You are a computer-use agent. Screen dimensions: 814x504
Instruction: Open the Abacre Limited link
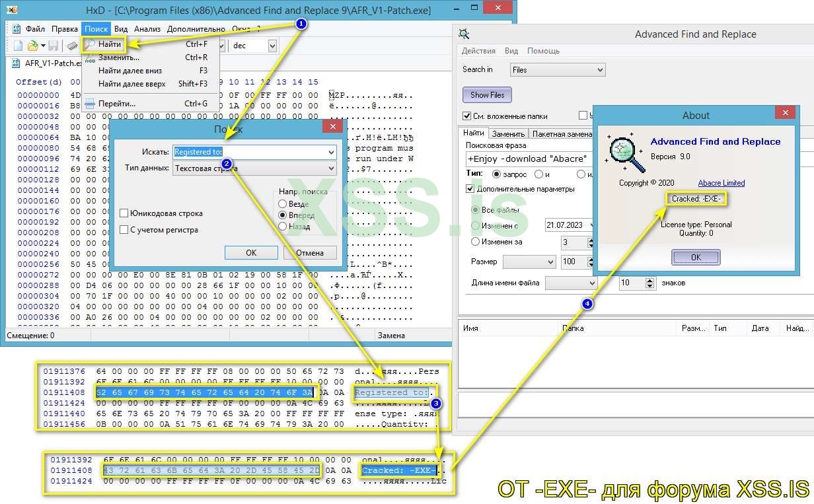721,183
